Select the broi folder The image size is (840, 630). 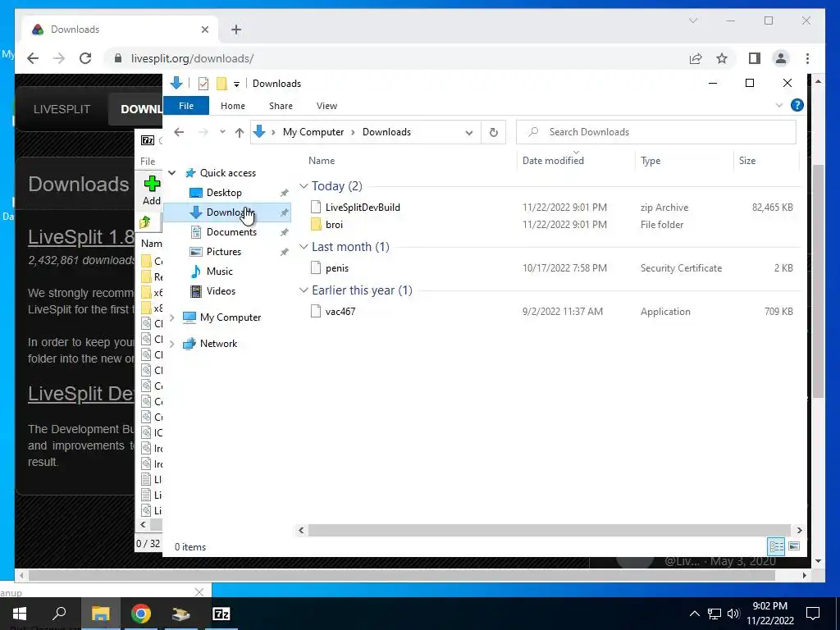pyautogui.click(x=334, y=225)
